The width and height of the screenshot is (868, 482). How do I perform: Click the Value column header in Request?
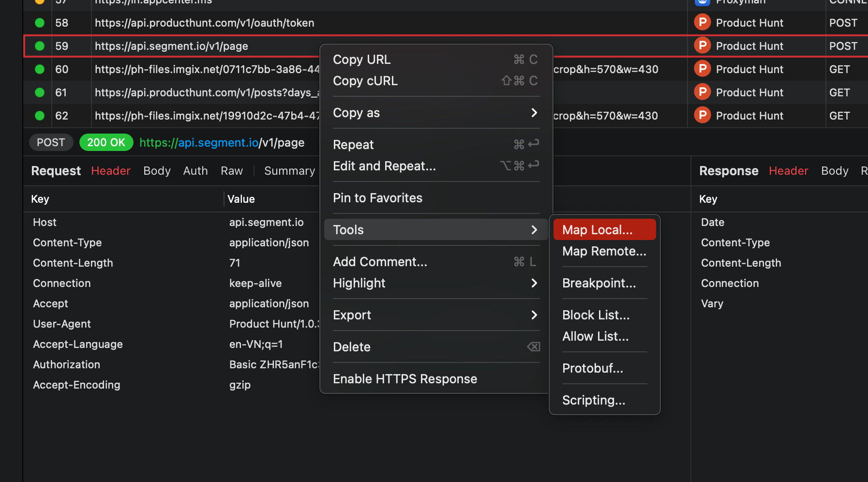tap(241, 199)
